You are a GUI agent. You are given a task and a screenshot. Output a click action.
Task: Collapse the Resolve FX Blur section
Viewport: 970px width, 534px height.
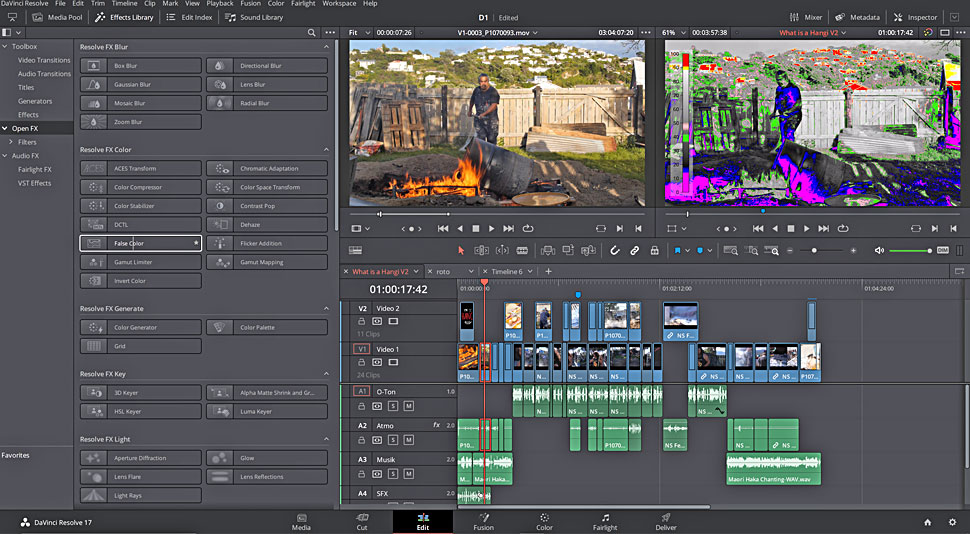point(326,47)
